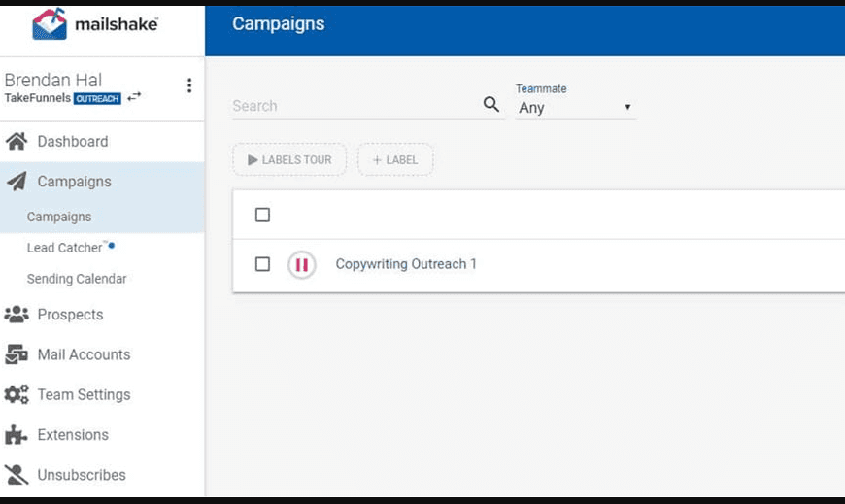
Task: Click the Unsubscribes crossed-person icon
Action: coord(17,475)
